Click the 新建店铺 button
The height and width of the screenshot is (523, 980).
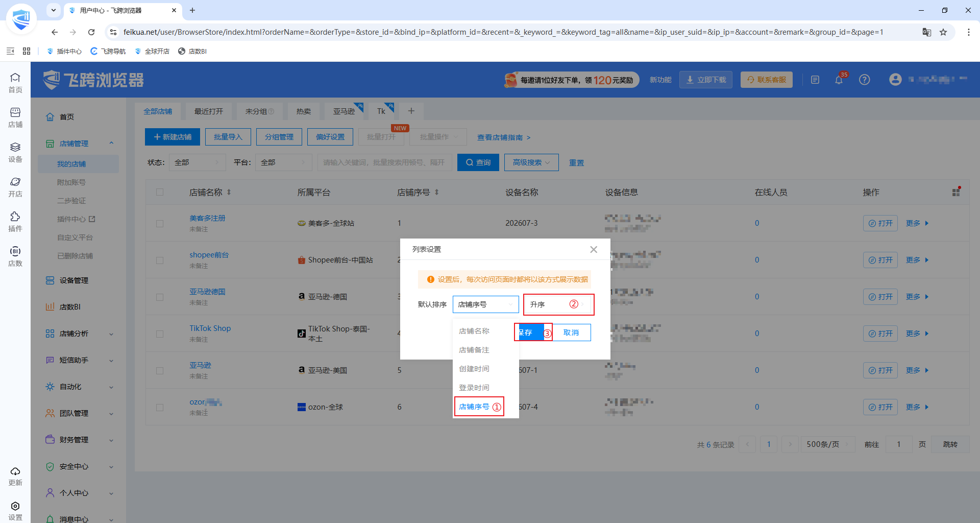pyautogui.click(x=173, y=137)
